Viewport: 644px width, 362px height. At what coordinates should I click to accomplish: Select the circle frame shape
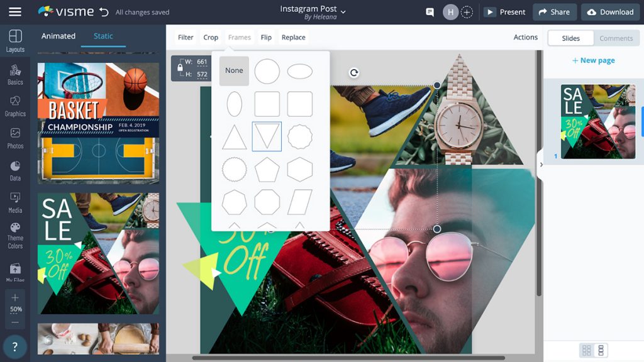click(x=267, y=70)
